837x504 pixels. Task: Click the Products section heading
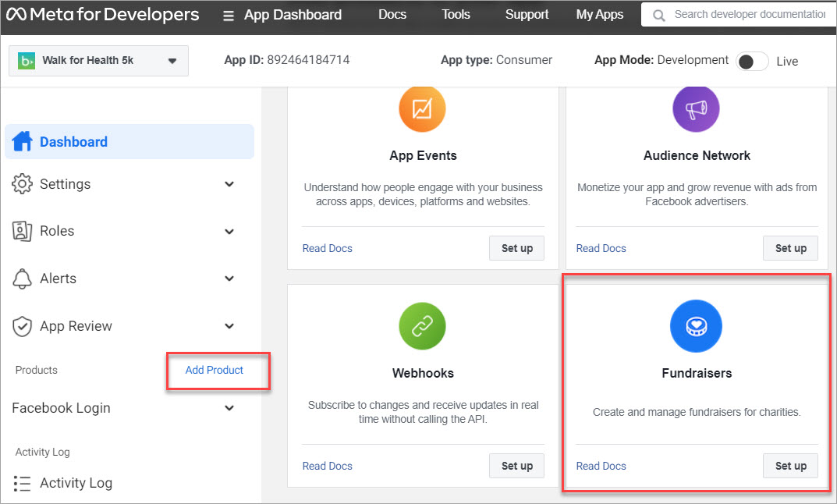point(37,370)
